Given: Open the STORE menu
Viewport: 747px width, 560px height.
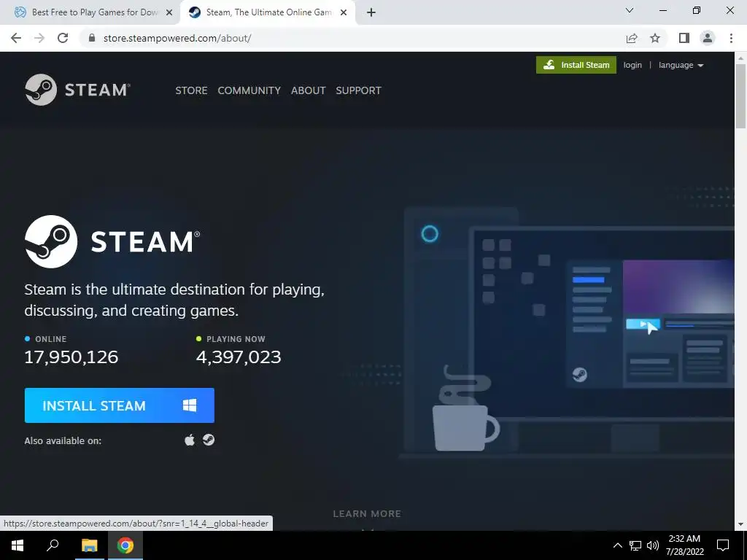Looking at the screenshot, I should [x=191, y=90].
